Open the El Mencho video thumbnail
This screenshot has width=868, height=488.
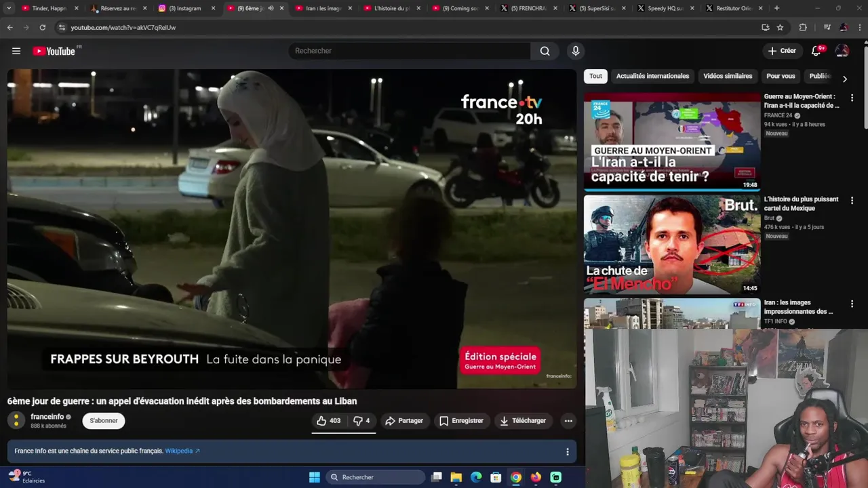672,245
